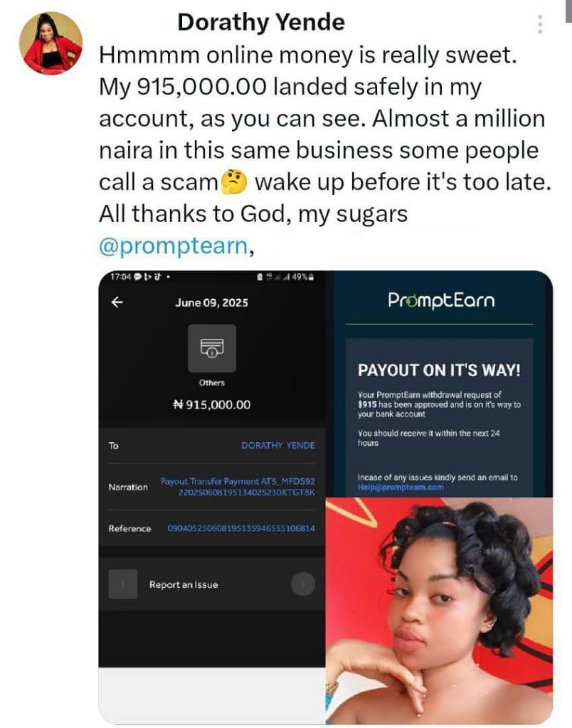The width and height of the screenshot is (572, 728).
Task: Open Dorathy Yende's profile picture
Action: [x=51, y=43]
